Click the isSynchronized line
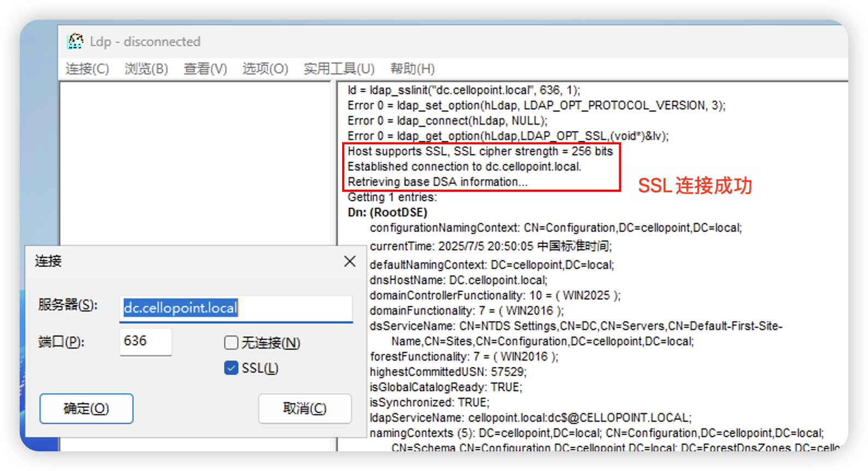 [x=430, y=403]
